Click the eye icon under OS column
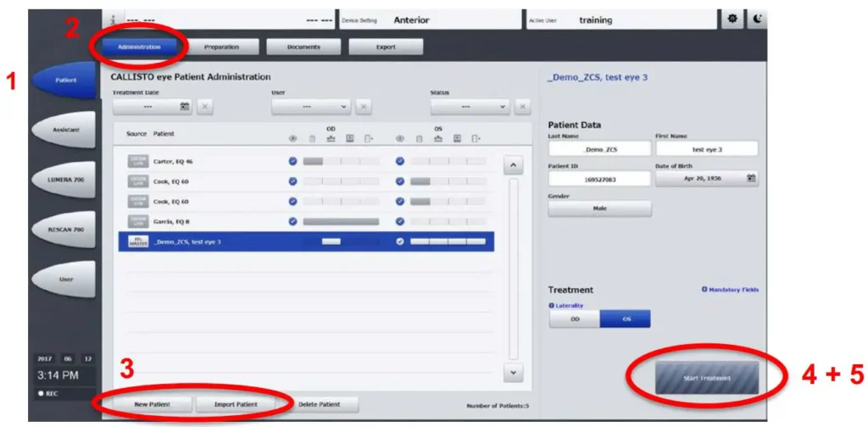The width and height of the screenshot is (868, 427). pyautogui.click(x=400, y=138)
